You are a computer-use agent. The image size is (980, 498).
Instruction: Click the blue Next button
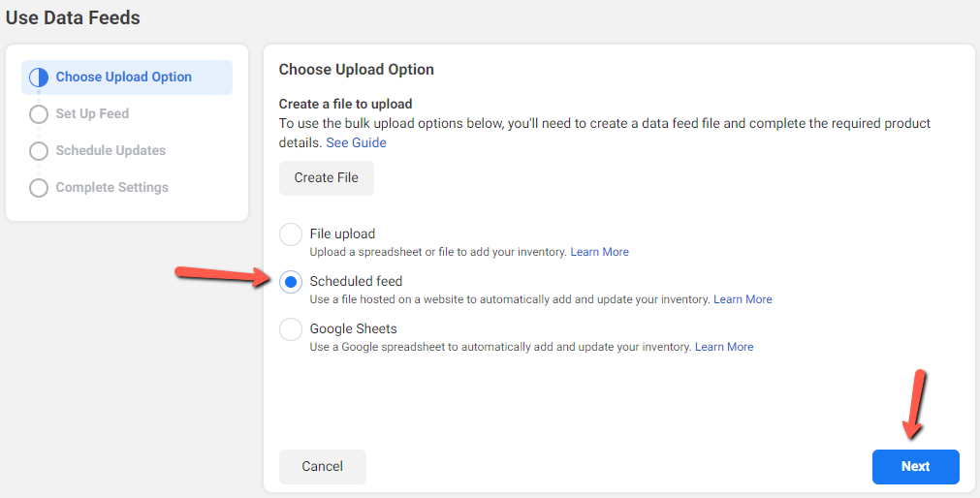(x=916, y=467)
